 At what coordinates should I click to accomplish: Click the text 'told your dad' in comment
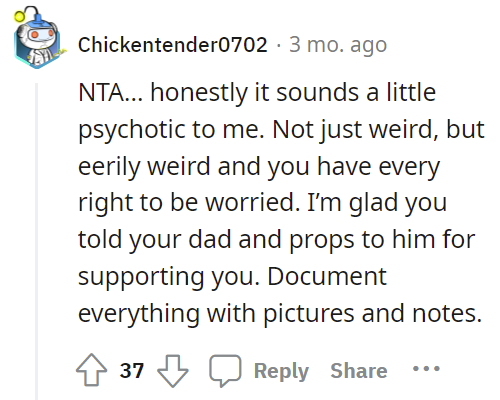[x=155, y=240]
